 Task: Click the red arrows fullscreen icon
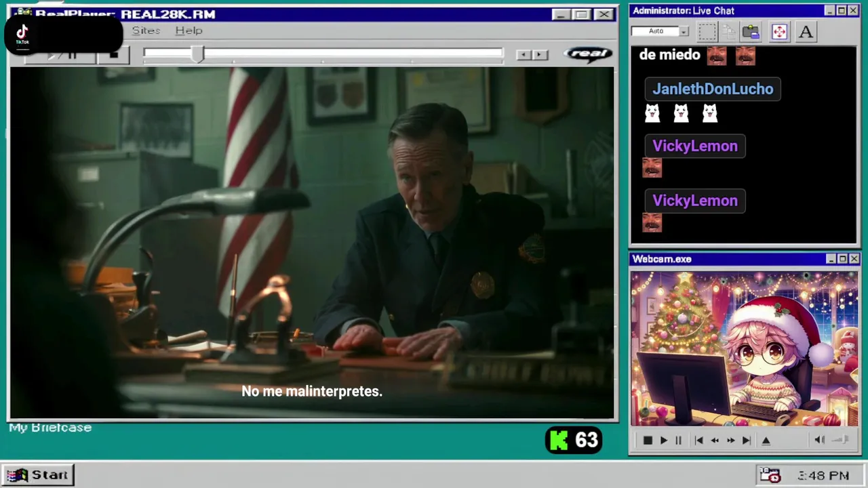tap(779, 31)
